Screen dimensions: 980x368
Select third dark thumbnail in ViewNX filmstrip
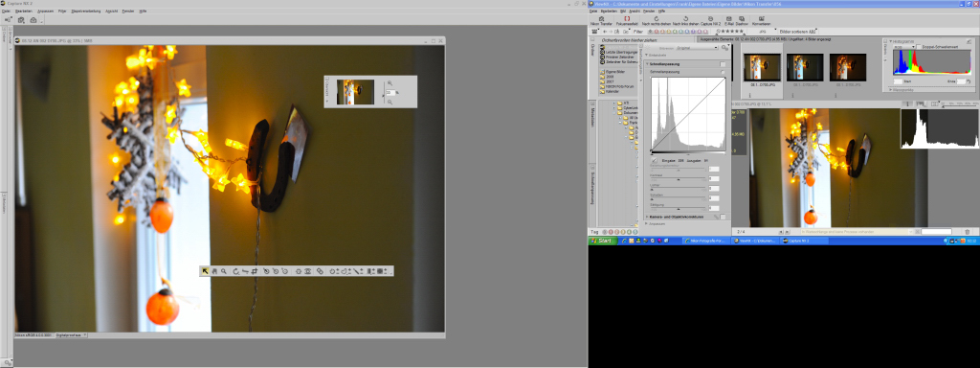coord(848,67)
